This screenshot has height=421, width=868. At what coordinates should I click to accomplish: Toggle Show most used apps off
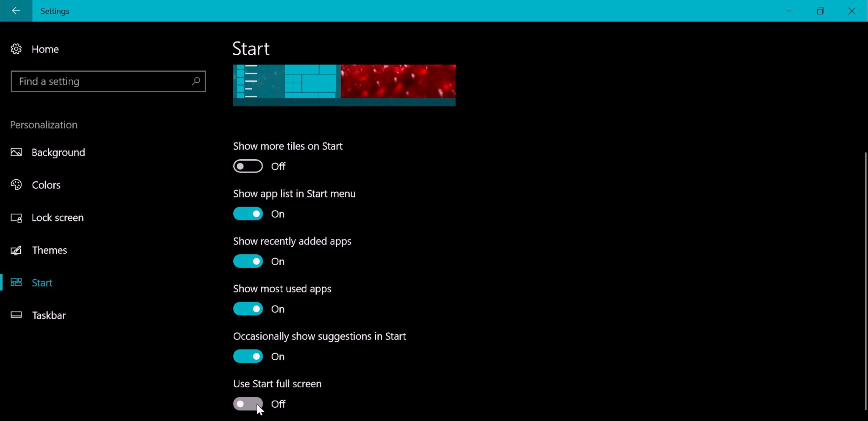248,308
